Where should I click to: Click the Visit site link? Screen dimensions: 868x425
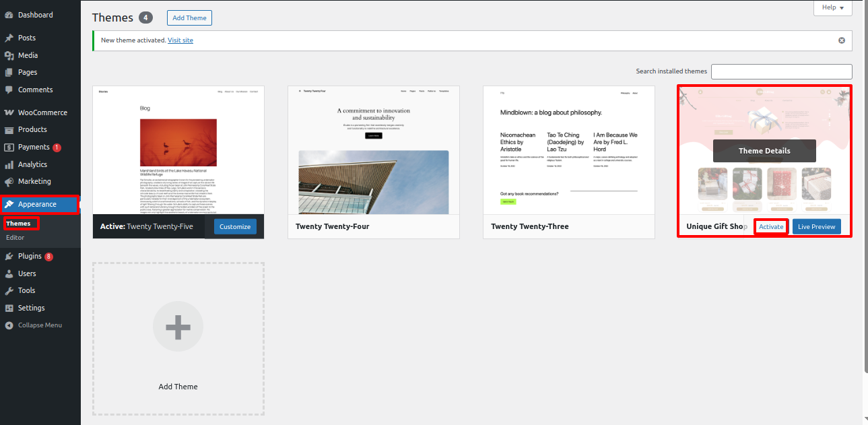(180, 40)
